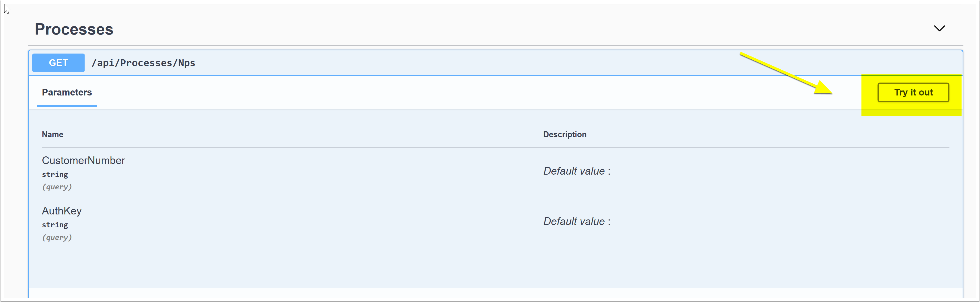This screenshot has width=980, height=302.
Task: Click the Processes section heading
Action: point(74,29)
